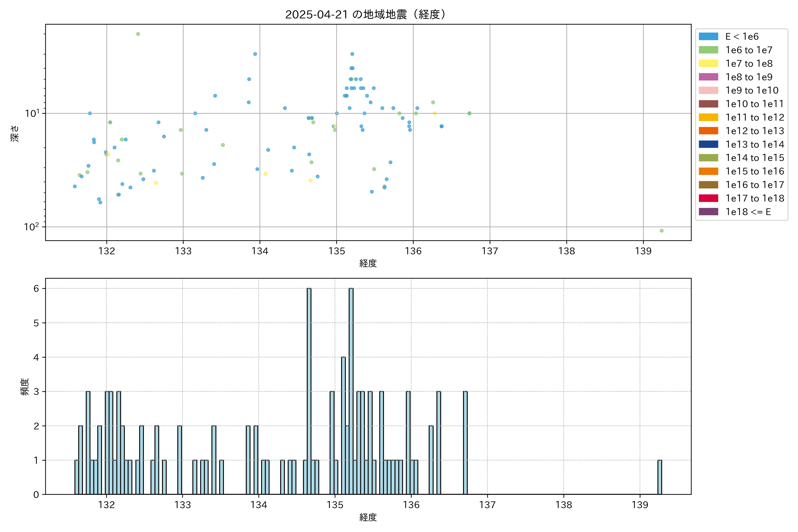Click the 137 tick label on histogram axis
Screen dimensions: 798x532
tap(487, 505)
